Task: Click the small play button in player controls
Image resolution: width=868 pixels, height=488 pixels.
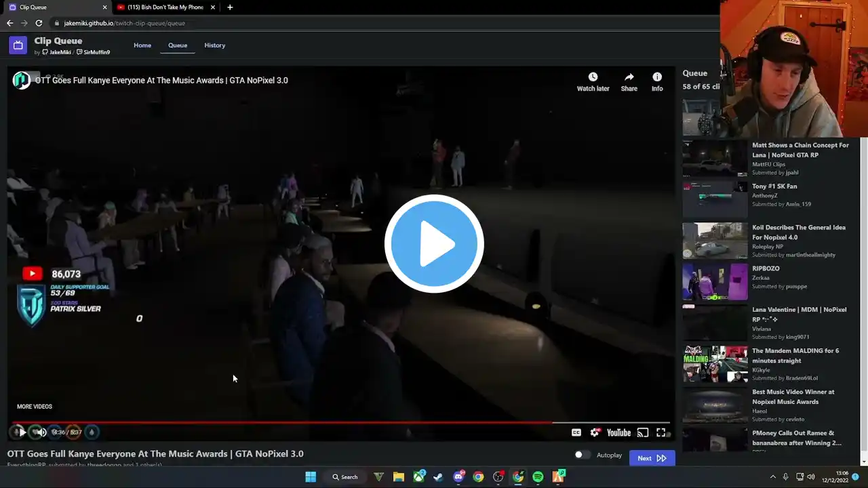Action: 22,432
